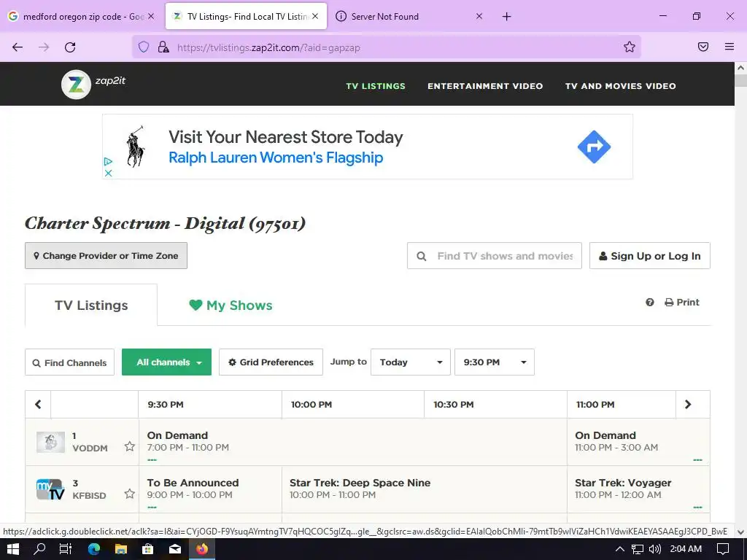Image resolution: width=747 pixels, height=560 pixels.
Task: Click the browser address bar URL
Action: (268, 47)
